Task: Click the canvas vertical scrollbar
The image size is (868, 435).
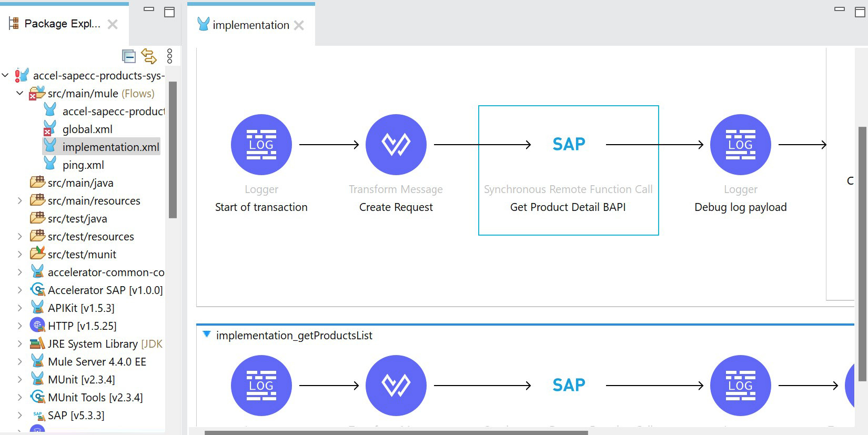Action: [862, 254]
